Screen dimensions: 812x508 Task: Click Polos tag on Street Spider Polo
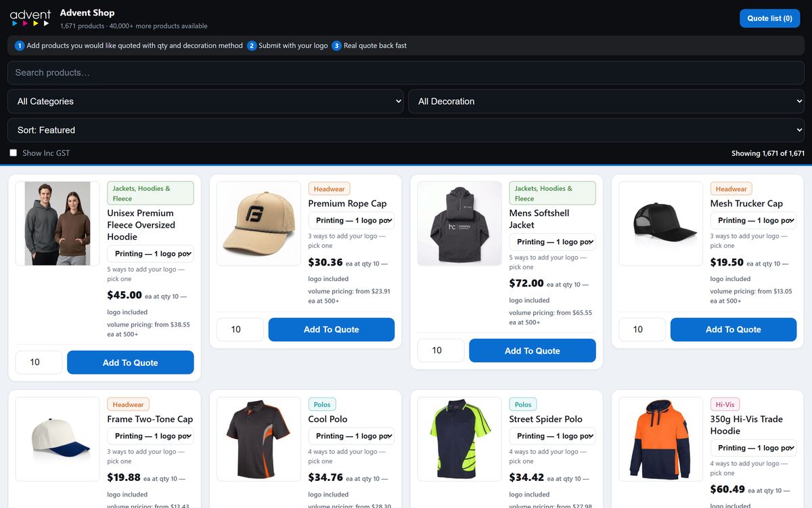pyautogui.click(x=523, y=404)
